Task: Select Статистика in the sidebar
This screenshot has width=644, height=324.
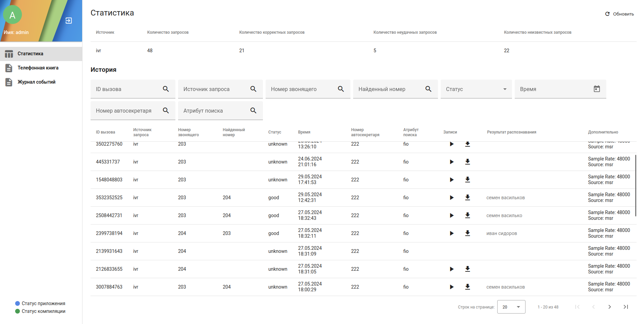Action: click(x=30, y=54)
